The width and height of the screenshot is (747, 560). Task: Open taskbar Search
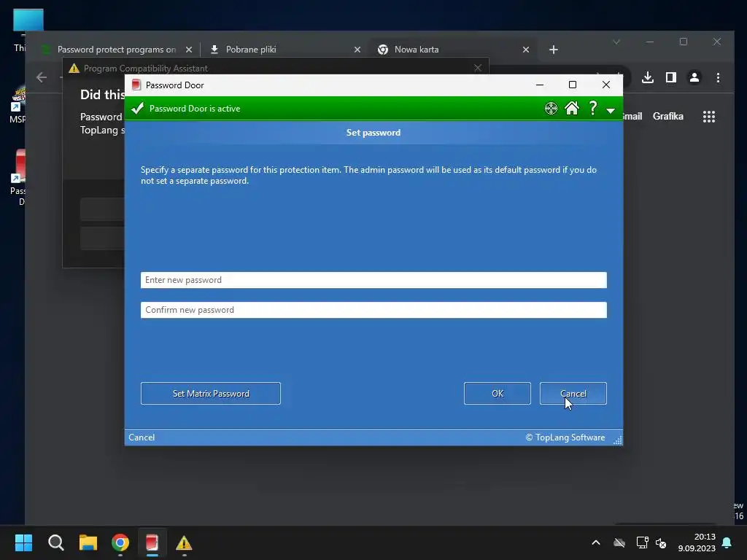click(55, 542)
